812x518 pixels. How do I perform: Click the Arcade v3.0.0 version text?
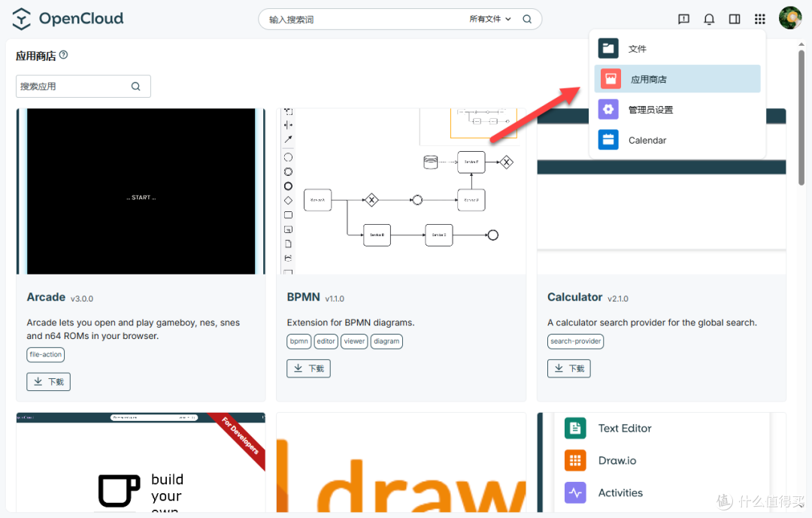pos(82,299)
